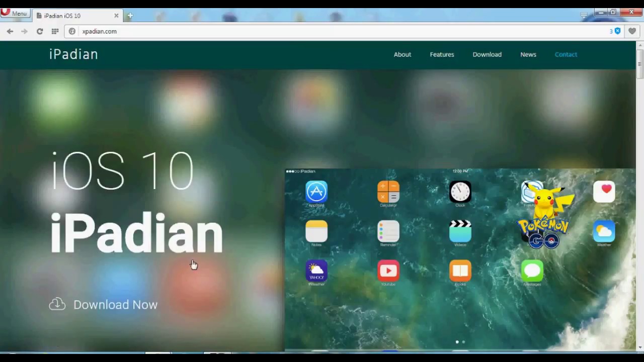The image size is (644, 362).
Task: Open a new tab with plus button
Action: [130, 16]
